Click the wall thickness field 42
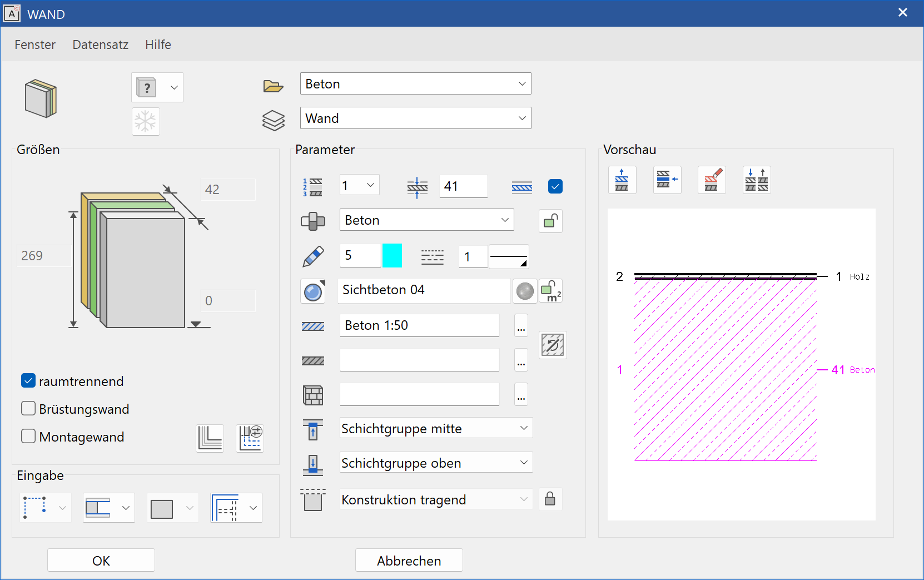 [228, 190]
